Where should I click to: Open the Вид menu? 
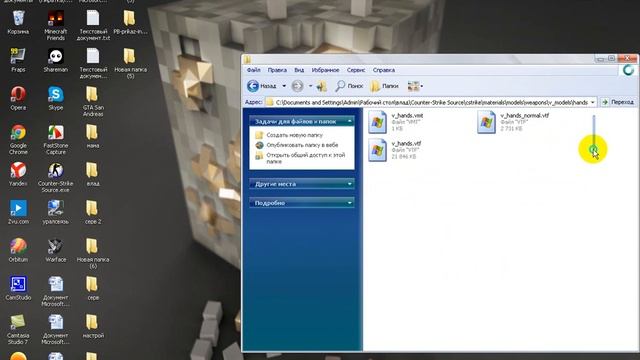point(299,70)
